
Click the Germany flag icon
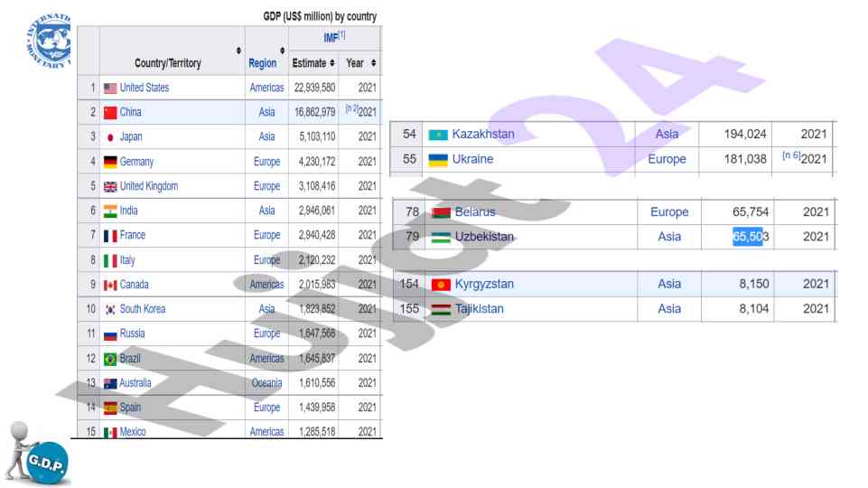pyautogui.click(x=110, y=162)
